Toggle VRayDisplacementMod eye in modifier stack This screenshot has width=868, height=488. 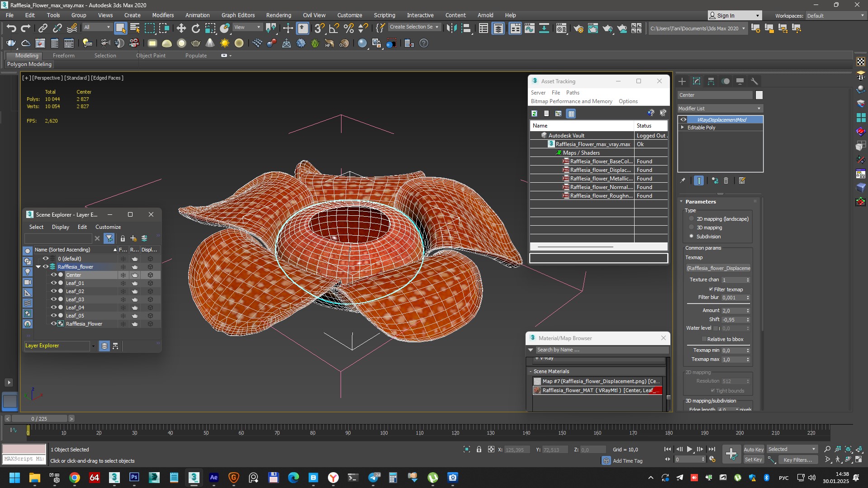point(683,120)
